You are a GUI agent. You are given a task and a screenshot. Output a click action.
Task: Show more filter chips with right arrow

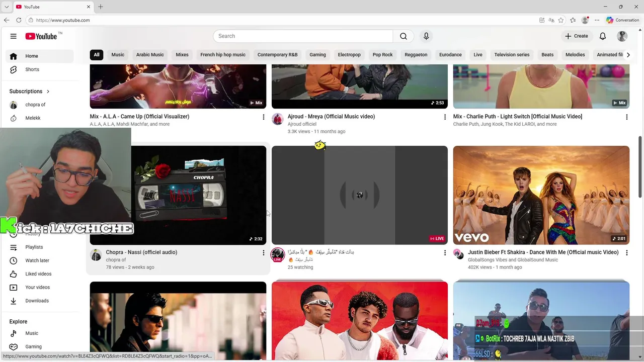628,55
